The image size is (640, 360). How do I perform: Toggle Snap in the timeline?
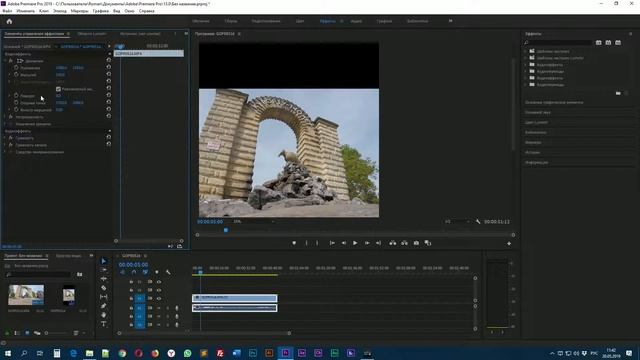coord(134,272)
